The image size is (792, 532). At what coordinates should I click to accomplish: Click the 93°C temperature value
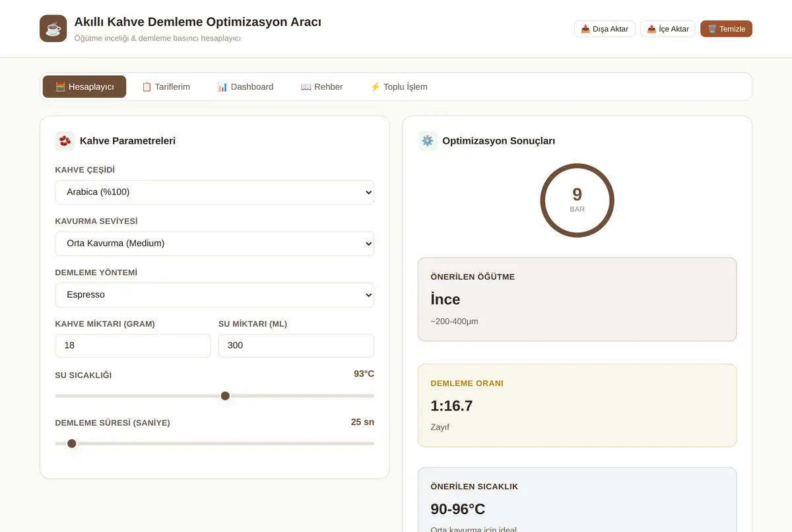coord(364,374)
